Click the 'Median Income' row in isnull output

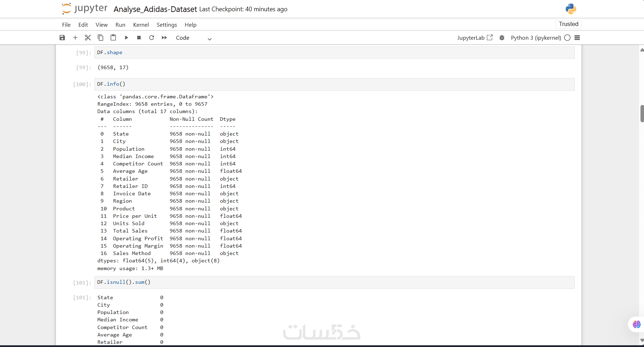(x=130, y=320)
